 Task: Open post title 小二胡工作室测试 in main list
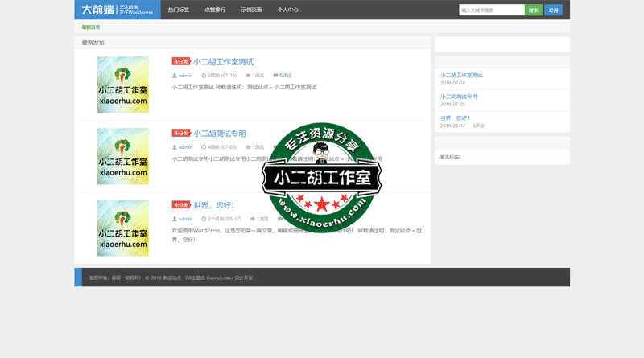point(224,62)
